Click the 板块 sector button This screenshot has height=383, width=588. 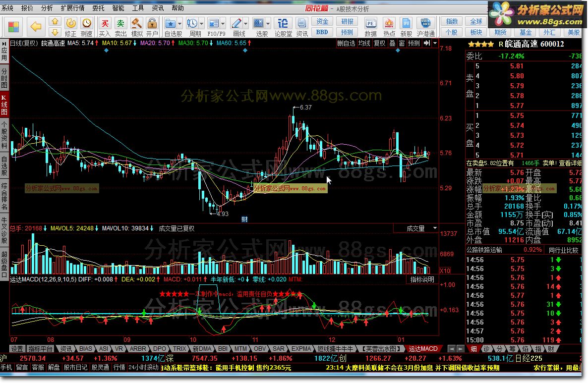pyautogui.click(x=476, y=32)
